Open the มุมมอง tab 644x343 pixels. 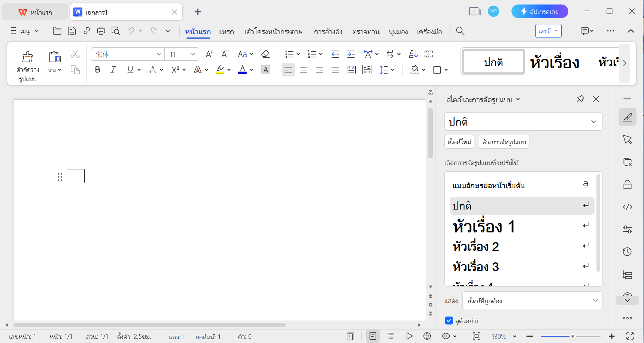tap(398, 32)
